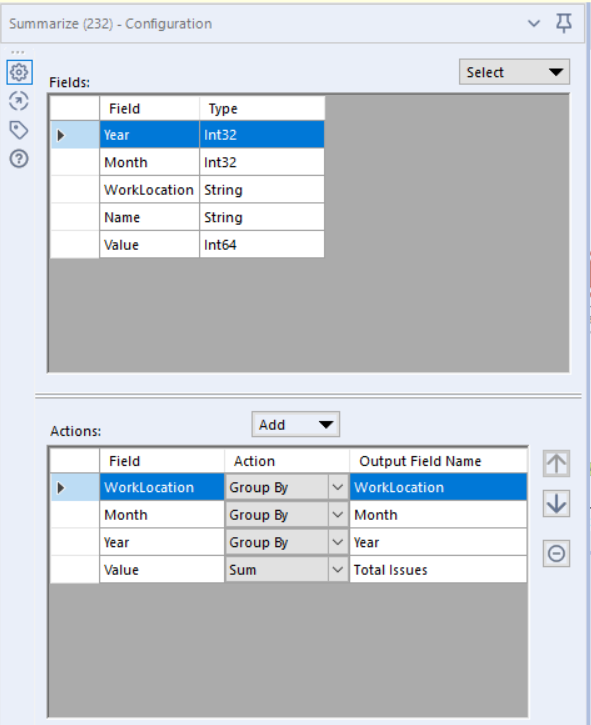591x725 pixels.
Task: Select the WorkLocation field in Fields list
Action: 149,190
